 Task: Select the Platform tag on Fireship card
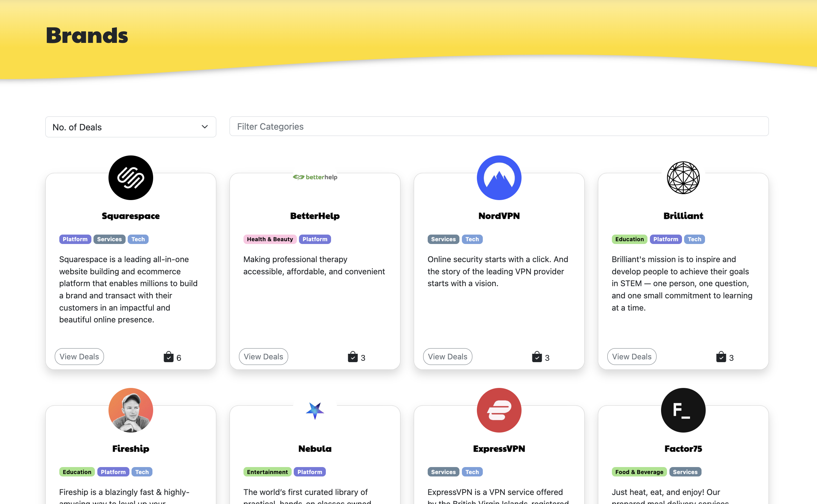coord(113,472)
